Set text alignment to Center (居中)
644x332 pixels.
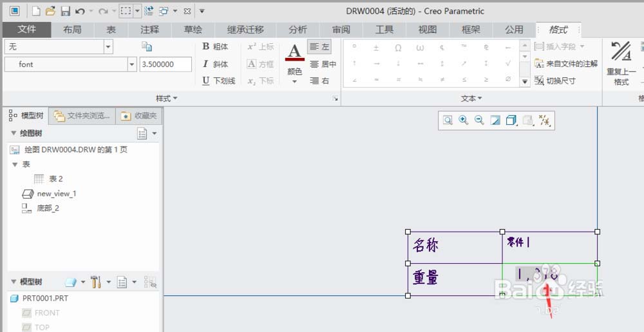click(323, 64)
